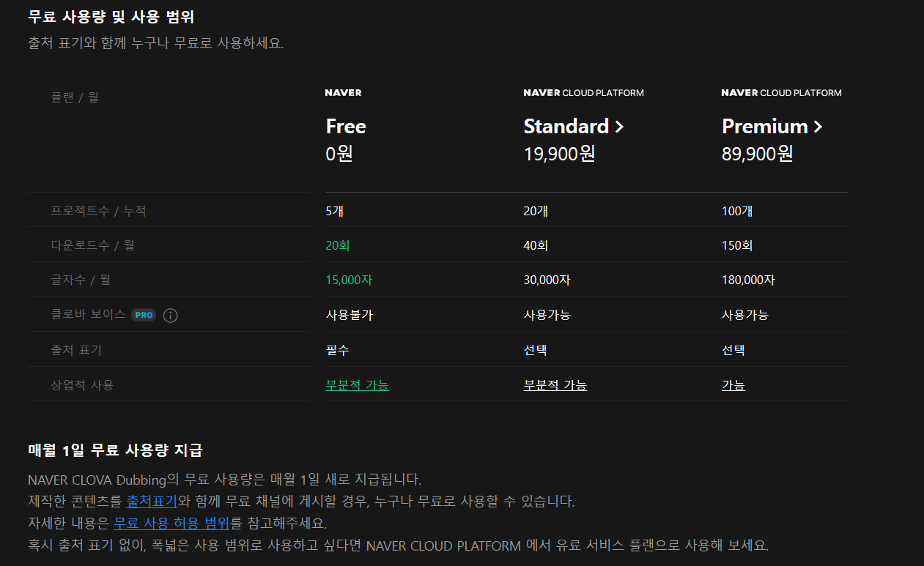Select the Free plan header
Image resolution: width=924 pixels, height=566 pixels.
(345, 126)
